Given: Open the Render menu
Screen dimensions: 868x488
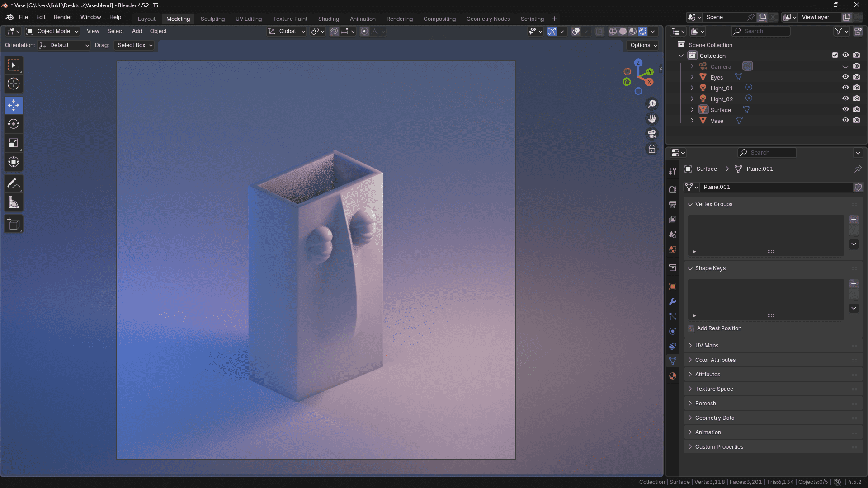Looking at the screenshot, I should tap(62, 17).
